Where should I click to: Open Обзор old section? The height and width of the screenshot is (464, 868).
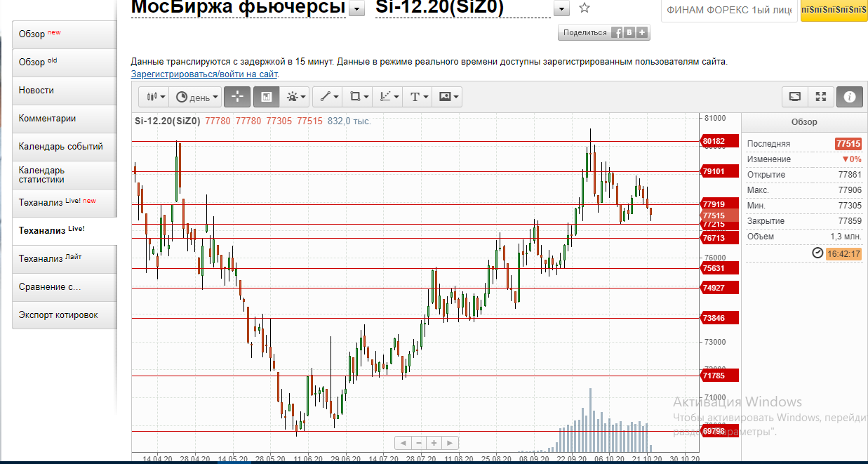[x=65, y=62]
